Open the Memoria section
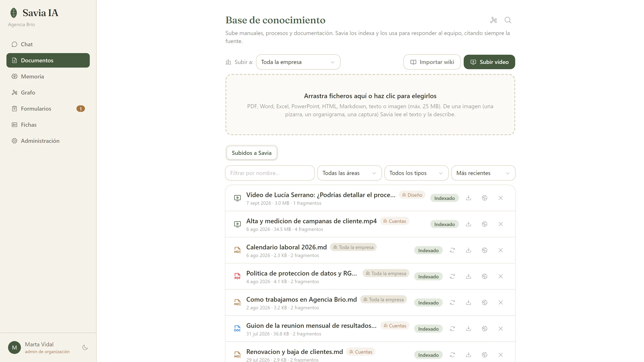This screenshot has height=362, width=644. click(x=48, y=76)
